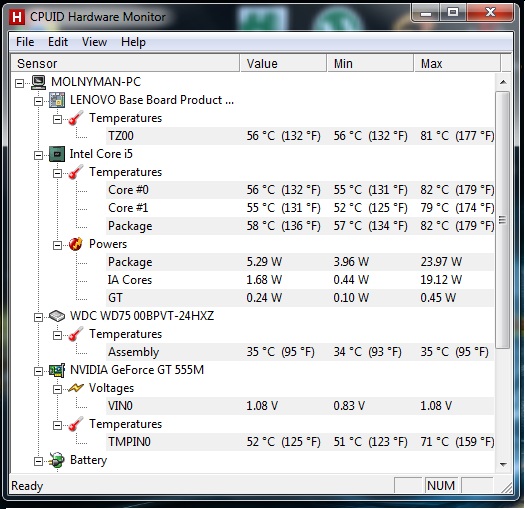Select the IA Cores power row
The image size is (525, 509).
[x=300, y=280]
